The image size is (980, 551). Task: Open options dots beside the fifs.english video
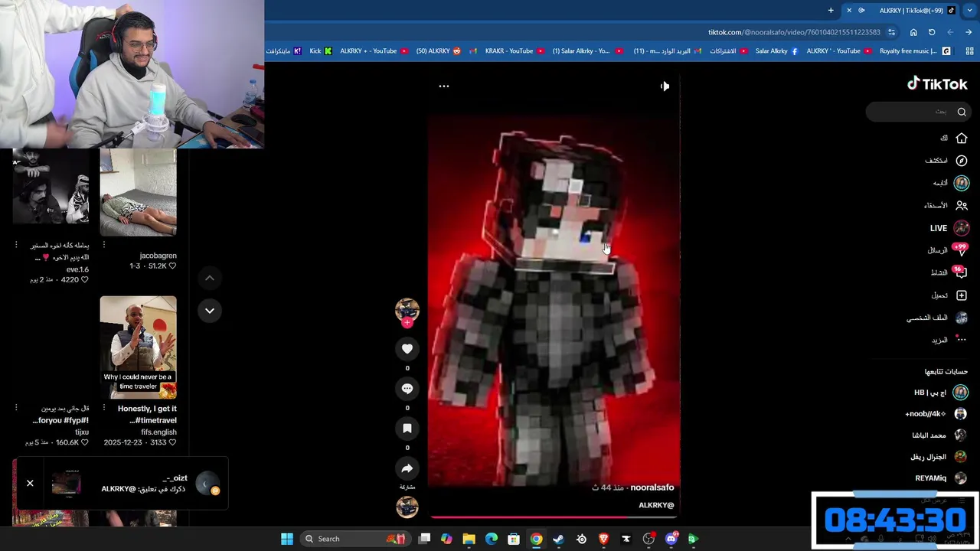(104, 407)
